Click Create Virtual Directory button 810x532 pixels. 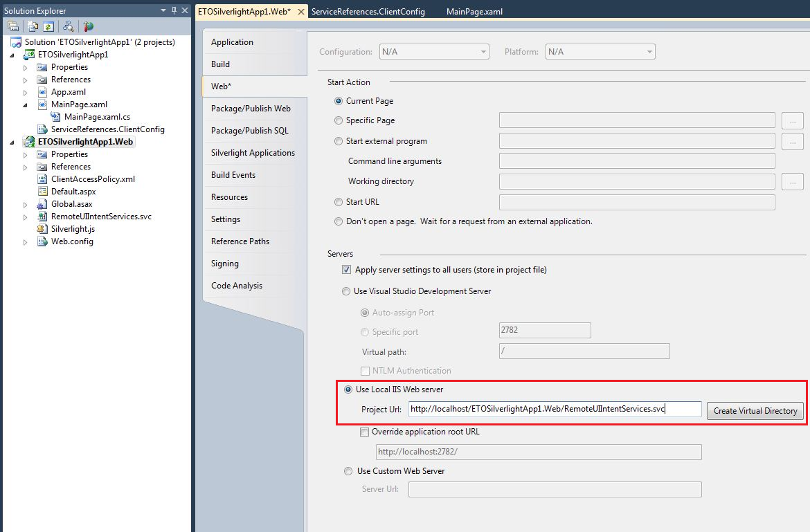pos(755,411)
